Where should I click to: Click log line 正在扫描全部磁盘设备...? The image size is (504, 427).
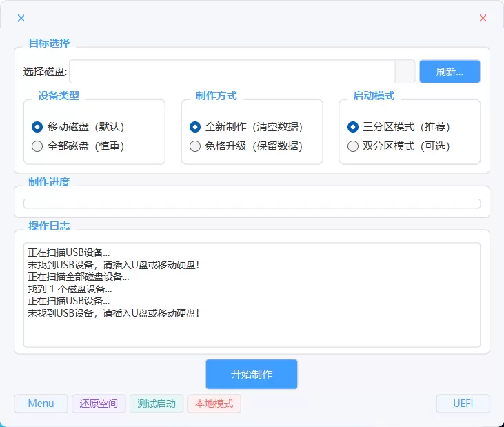(x=79, y=277)
